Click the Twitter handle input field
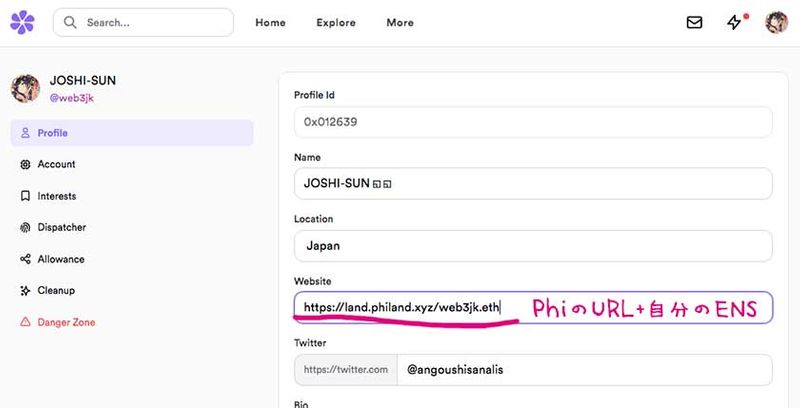800x408 pixels. tap(584, 369)
